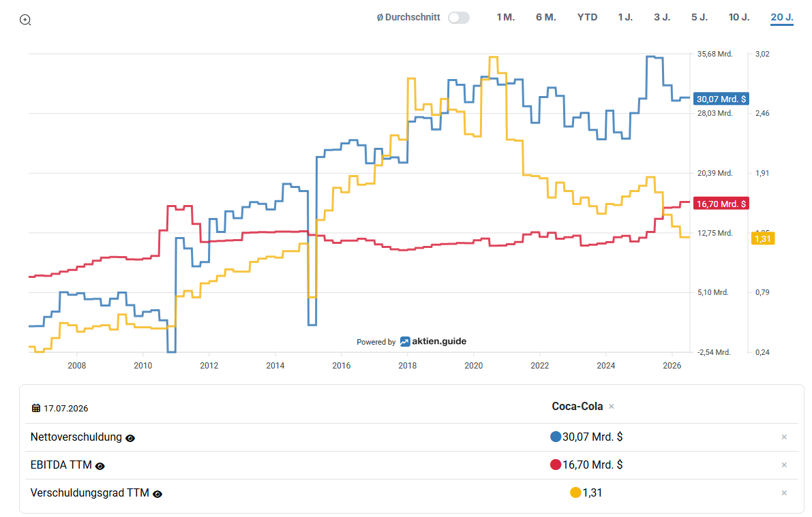Switch to the 10 J. time range
The width and height of the screenshot is (812, 517).
[x=739, y=17]
